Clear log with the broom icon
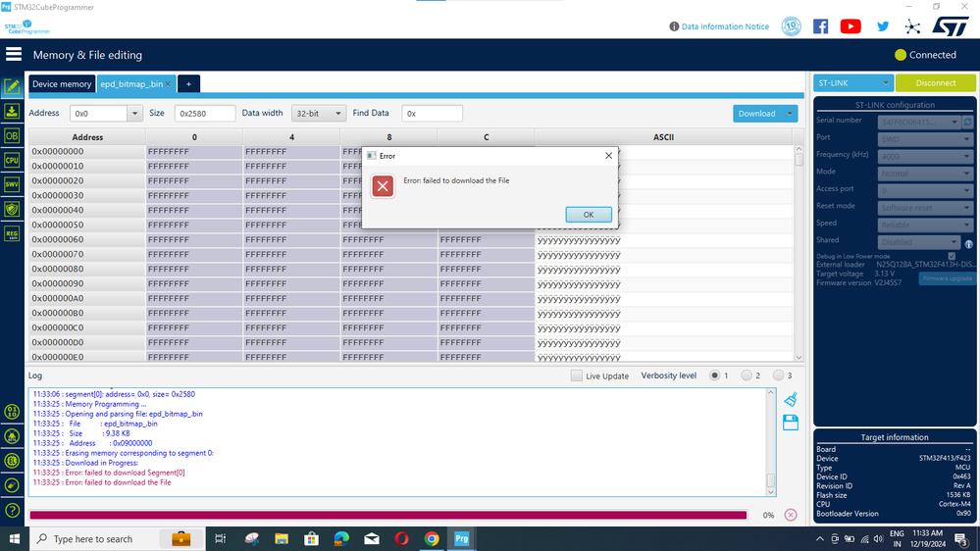Image resolution: width=980 pixels, height=551 pixels. [791, 399]
